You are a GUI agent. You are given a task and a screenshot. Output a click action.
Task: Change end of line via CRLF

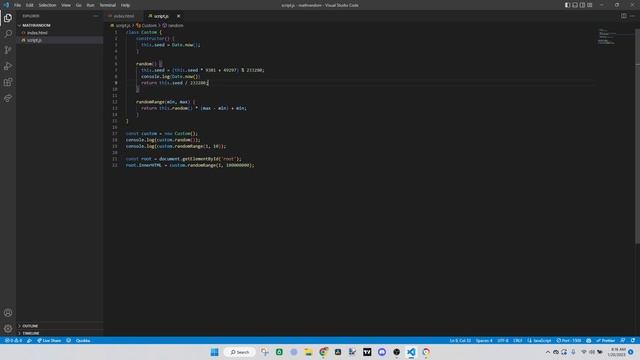518,340
